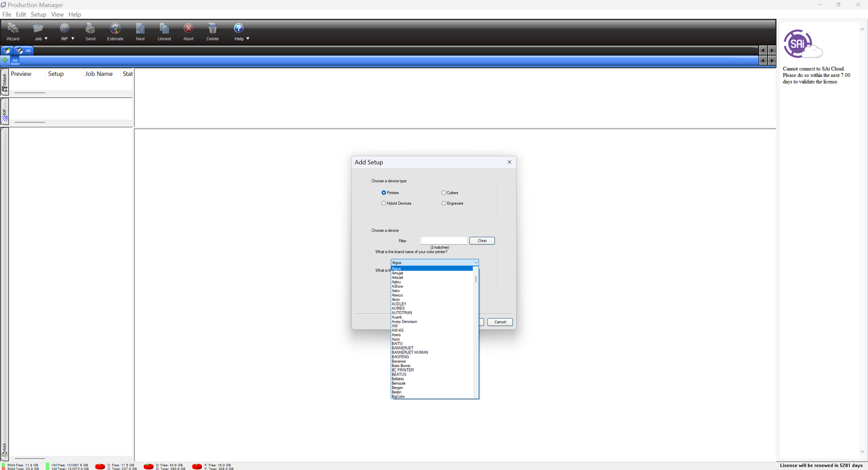Switch to the All setups tab

point(24,50)
